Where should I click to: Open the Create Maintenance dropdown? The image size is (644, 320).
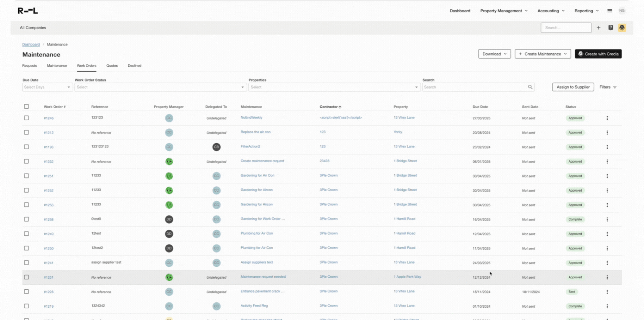[x=543, y=54]
